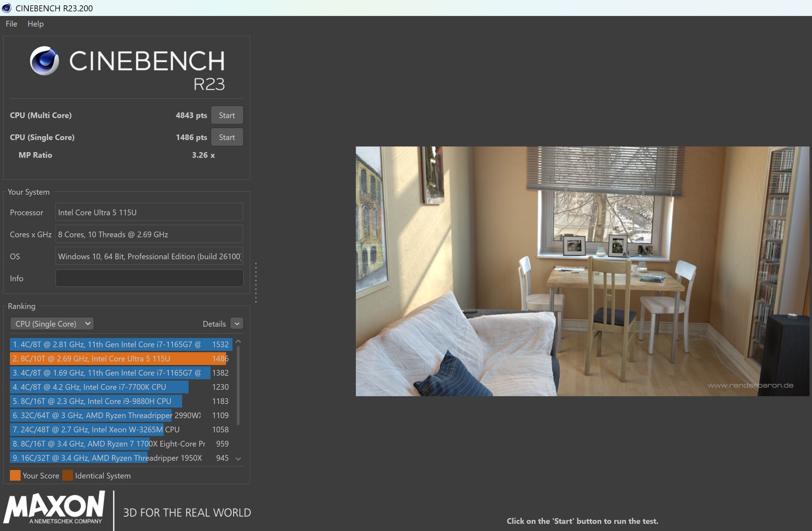Open the Help menu

35,24
